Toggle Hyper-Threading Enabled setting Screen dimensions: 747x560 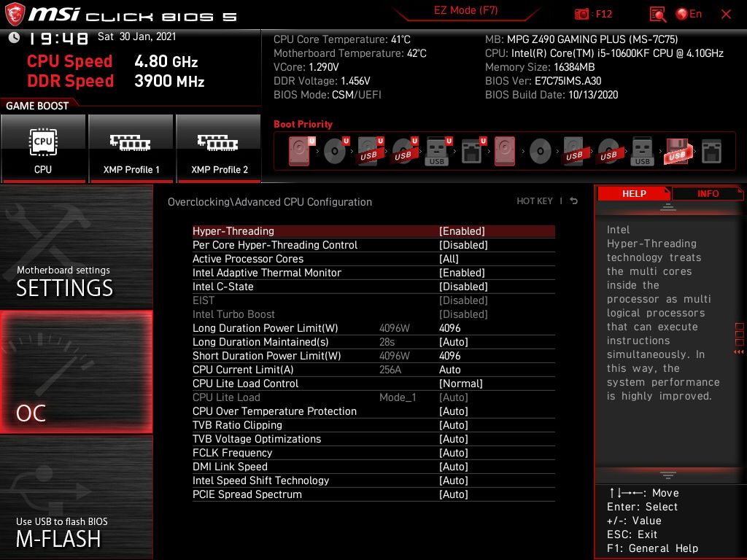373,231
